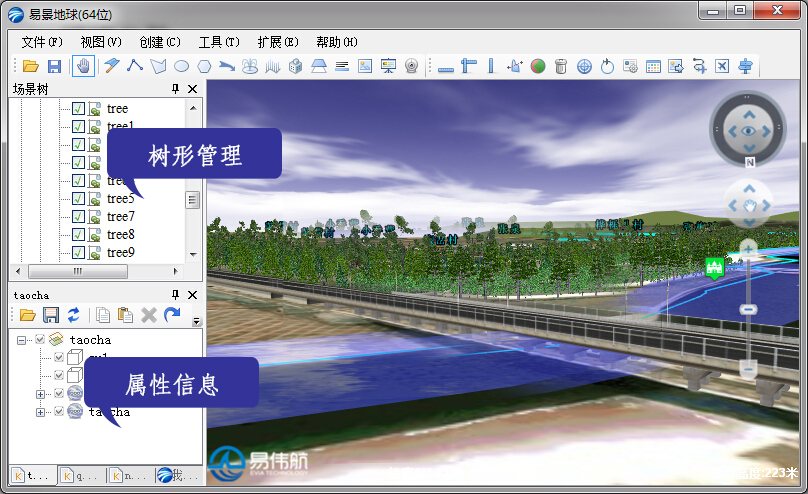Click the zoom slider handle in 3D view
The height and width of the screenshot is (494, 808).
pyautogui.click(x=748, y=309)
